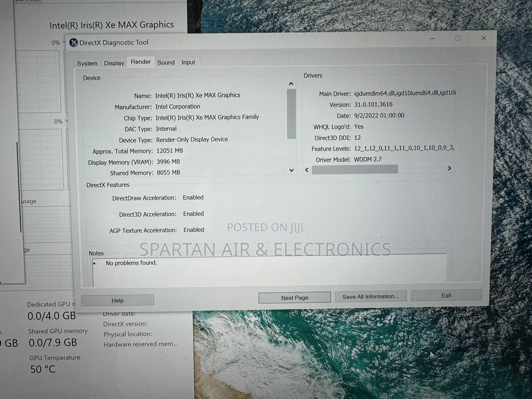
Task: Switch to the Display tab
Action: pyautogui.click(x=114, y=63)
